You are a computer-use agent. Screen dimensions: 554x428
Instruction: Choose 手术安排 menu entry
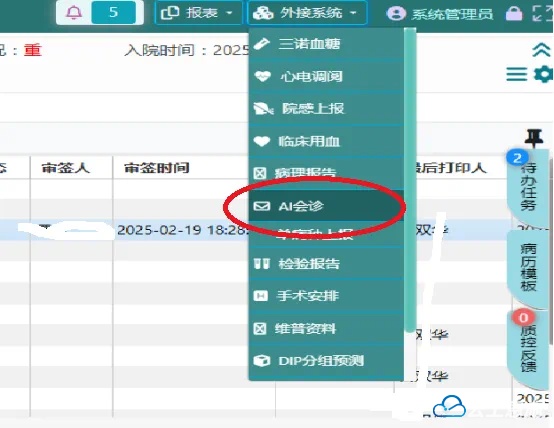click(326, 296)
